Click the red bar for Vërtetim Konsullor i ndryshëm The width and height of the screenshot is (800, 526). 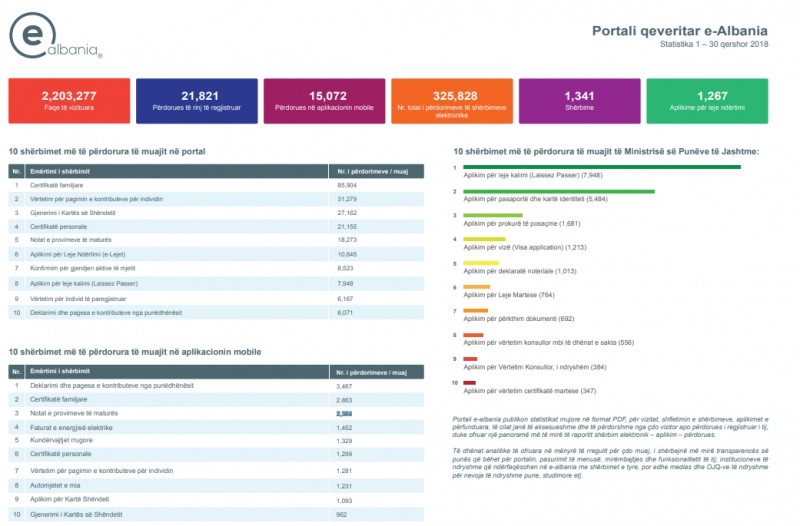click(x=470, y=359)
